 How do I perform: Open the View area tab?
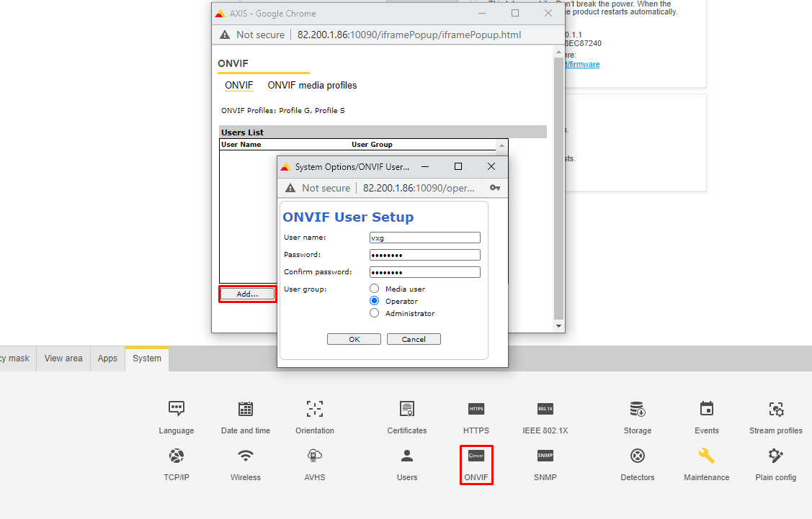(x=63, y=358)
